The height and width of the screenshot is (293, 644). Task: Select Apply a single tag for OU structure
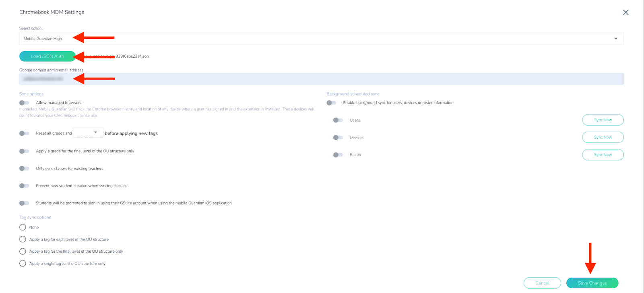[23, 264]
